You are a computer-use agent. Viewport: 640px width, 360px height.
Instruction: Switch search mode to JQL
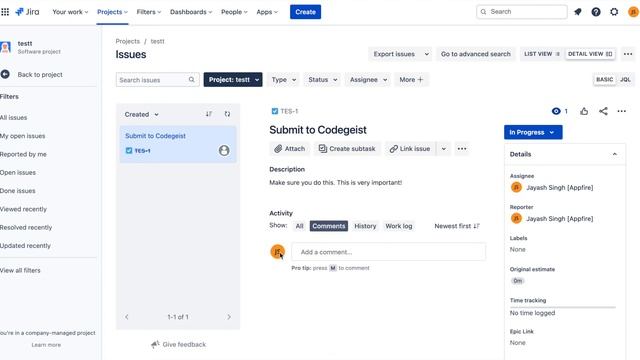[625, 80]
